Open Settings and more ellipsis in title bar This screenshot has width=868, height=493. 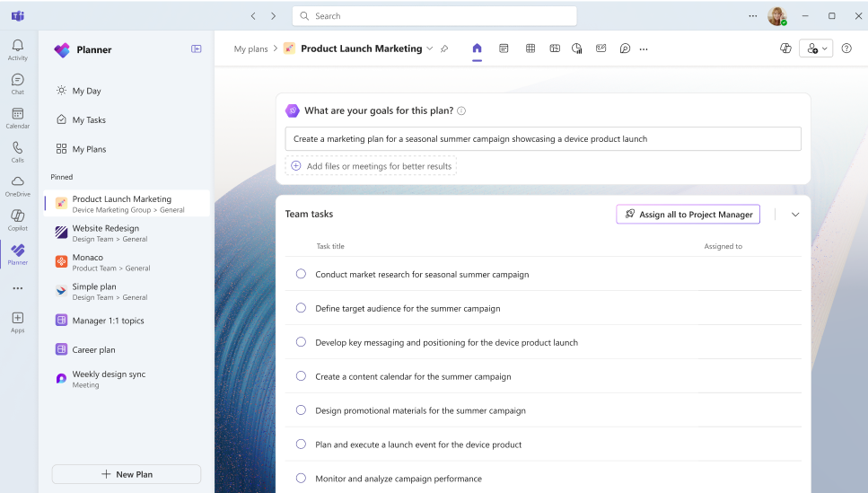click(753, 15)
